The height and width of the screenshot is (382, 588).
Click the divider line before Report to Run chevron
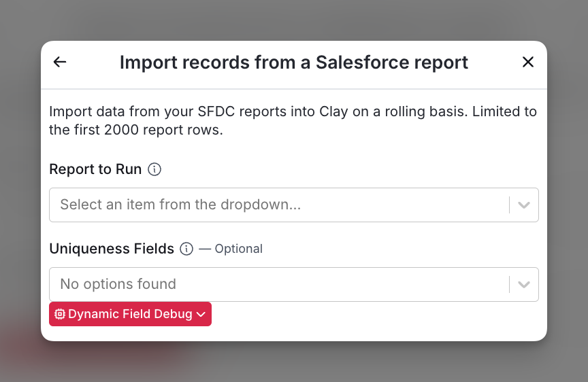(x=509, y=205)
